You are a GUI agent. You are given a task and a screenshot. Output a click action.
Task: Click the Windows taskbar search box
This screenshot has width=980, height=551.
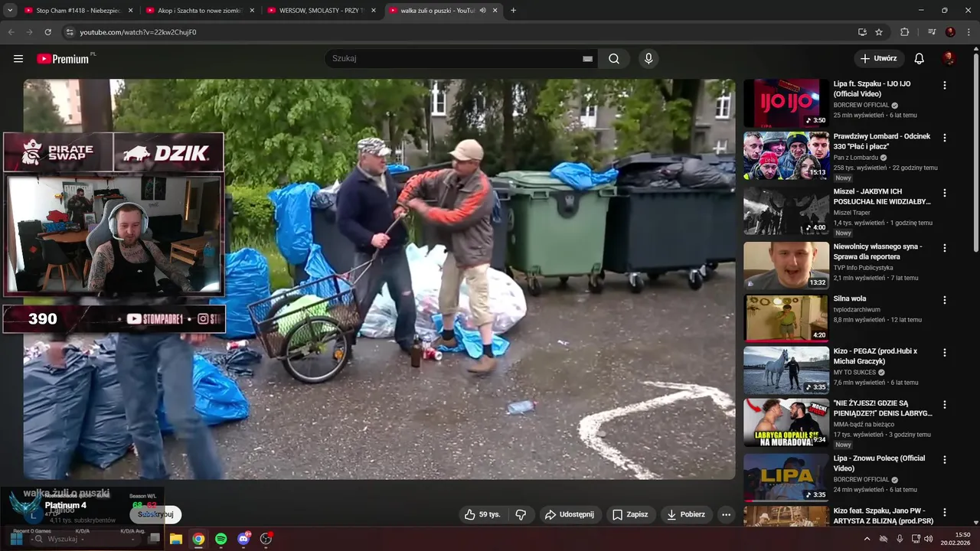point(86,539)
